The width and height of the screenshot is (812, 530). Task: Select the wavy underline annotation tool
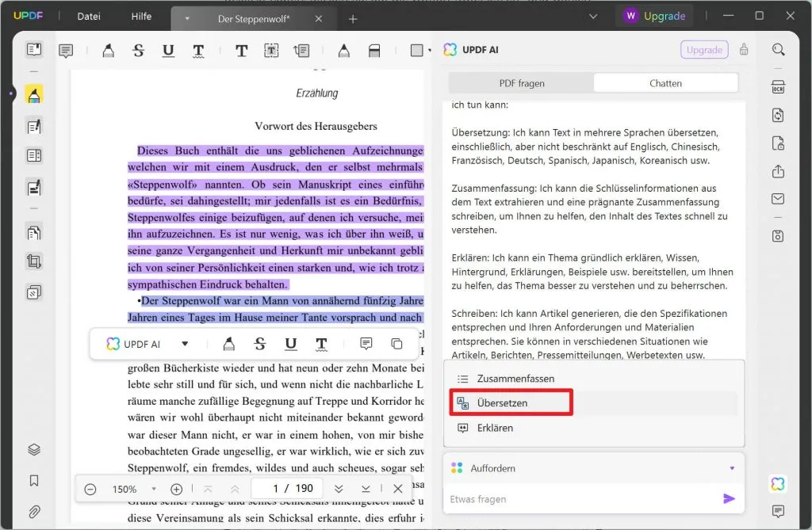198,49
